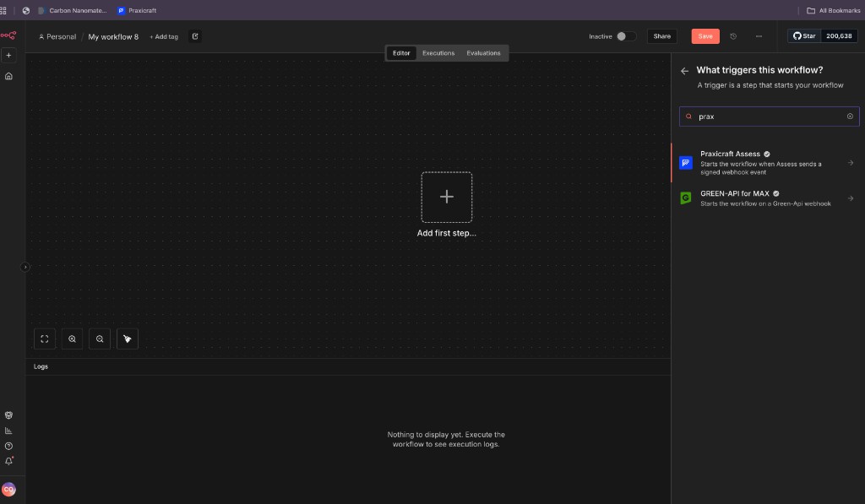Open the notifications bell icon
Image resolution: width=865 pixels, height=504 pixels.
pos(8,461)
